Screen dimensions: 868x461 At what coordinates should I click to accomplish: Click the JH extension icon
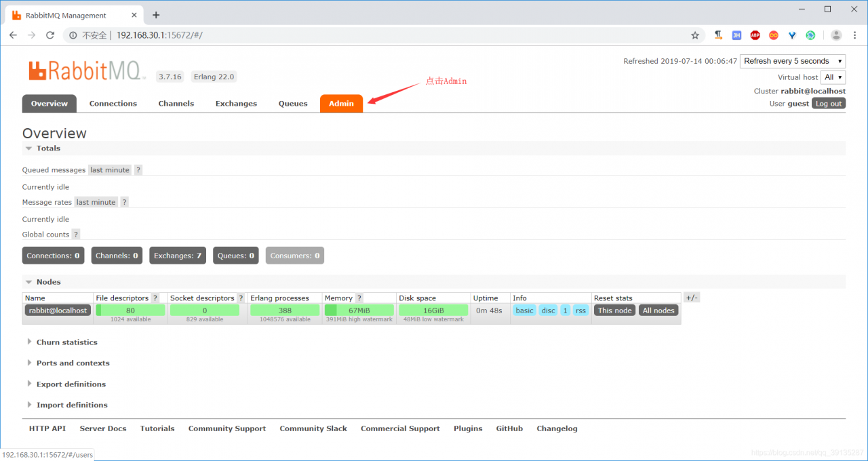pyautogui.click(x=736, y=35)
